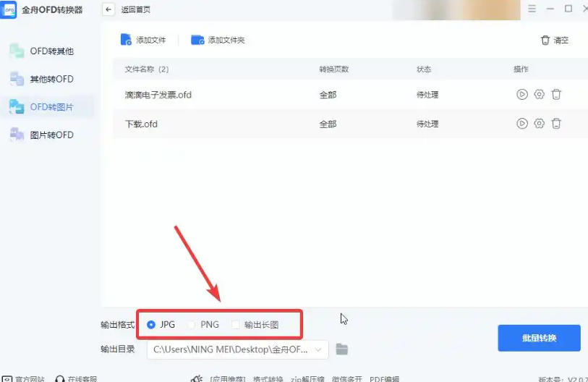Click 待处理 status of 下载.ofd
The width and height of the screenshot is (588, 382).
coord(427,124)
